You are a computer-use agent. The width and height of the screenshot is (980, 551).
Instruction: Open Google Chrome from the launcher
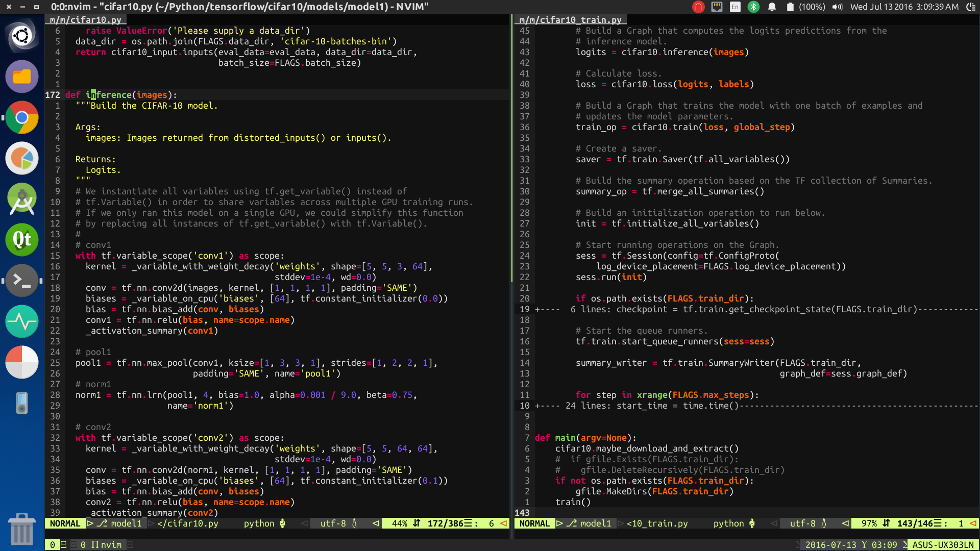[22, 117]
